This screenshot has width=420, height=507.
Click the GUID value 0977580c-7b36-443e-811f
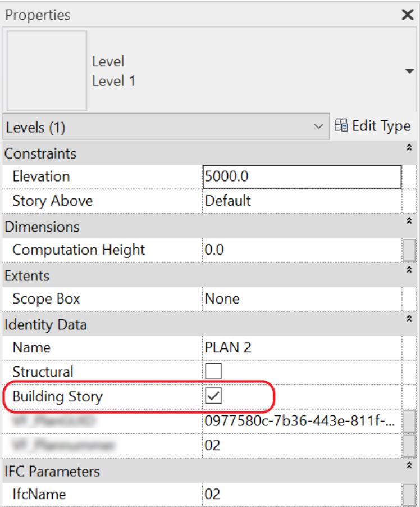pyautogui.click(x=302, y=421)
